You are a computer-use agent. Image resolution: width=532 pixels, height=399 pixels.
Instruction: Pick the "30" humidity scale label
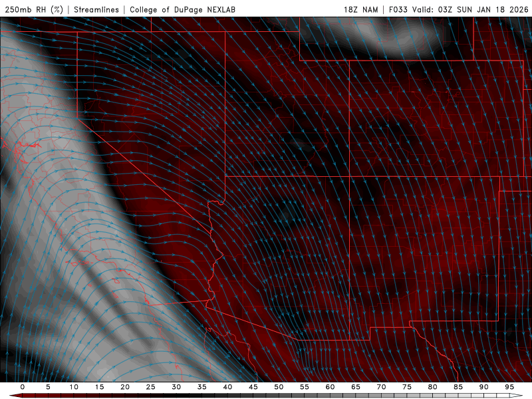176,387
